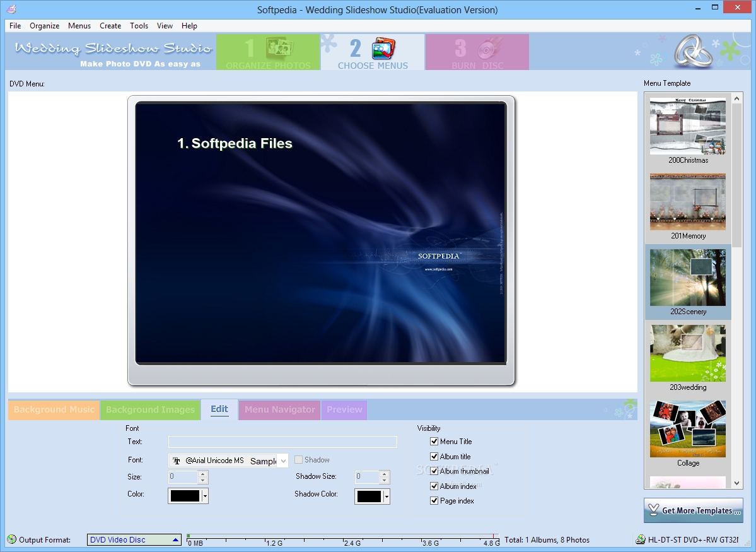Select the Edit tab

219,409
